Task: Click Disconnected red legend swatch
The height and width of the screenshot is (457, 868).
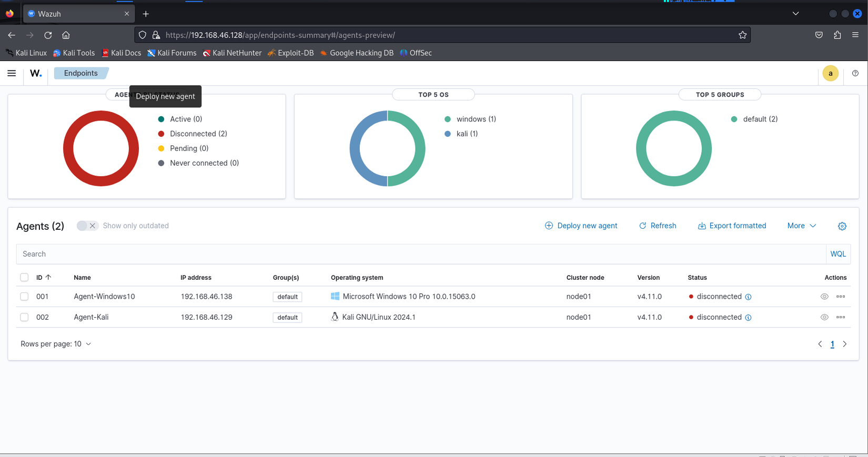Action: point(161,134)
